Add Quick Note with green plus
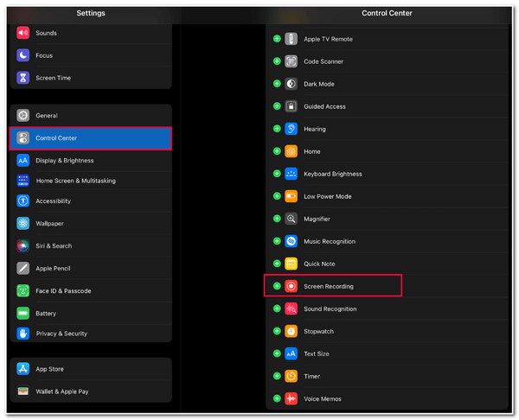Image resolution: width=519 pixels, height=420 pixels. tap(277, 264)
